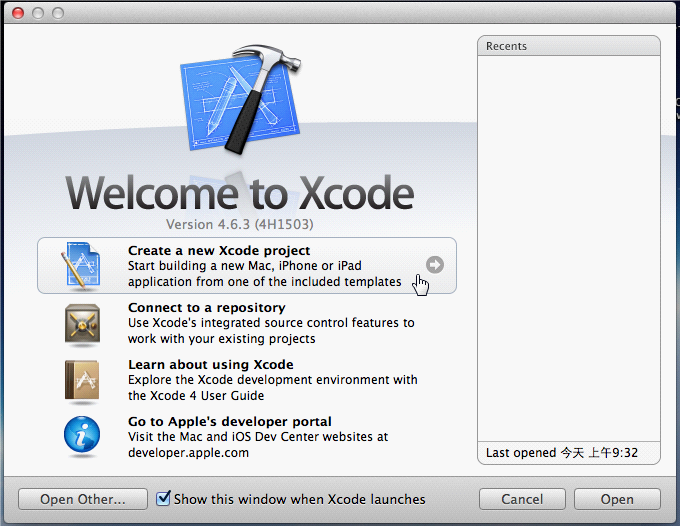Click 'developer.apple.com' text
Image resolution: width=681 pixels, height=528 pixels.
[x=188, y=452]
